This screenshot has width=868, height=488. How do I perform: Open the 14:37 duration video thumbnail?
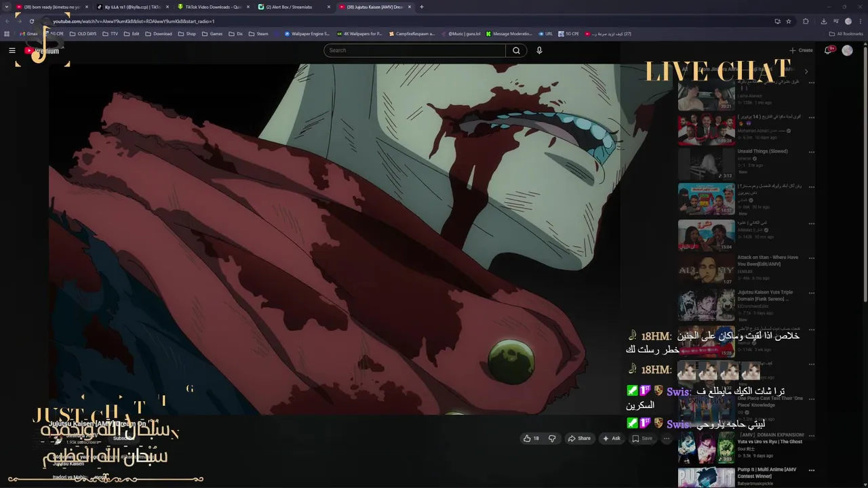tap(706, 199)
